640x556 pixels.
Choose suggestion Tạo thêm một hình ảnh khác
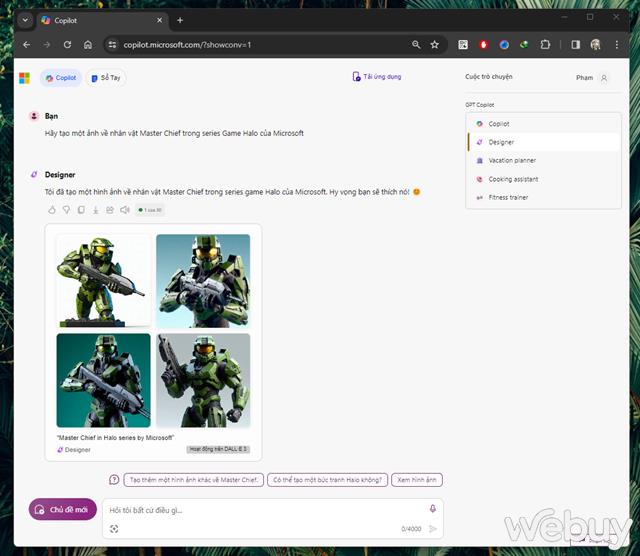pyautogui.click(x=194, y=480)
